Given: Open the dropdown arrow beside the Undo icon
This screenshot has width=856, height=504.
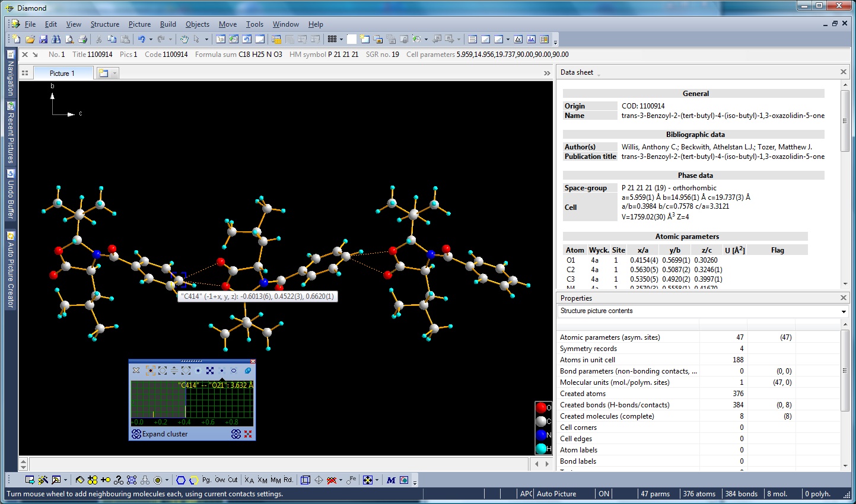Looking at the screenshot, I should point(151,39).
